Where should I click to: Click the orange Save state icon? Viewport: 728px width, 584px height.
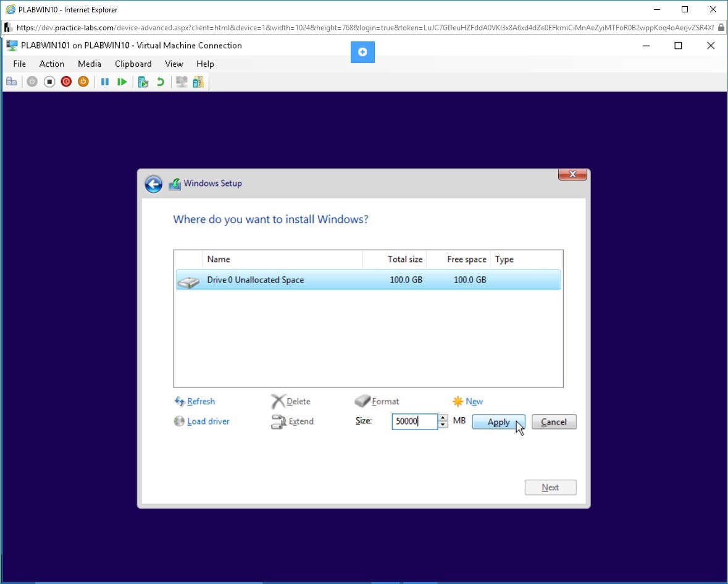[x=83, y=82]
